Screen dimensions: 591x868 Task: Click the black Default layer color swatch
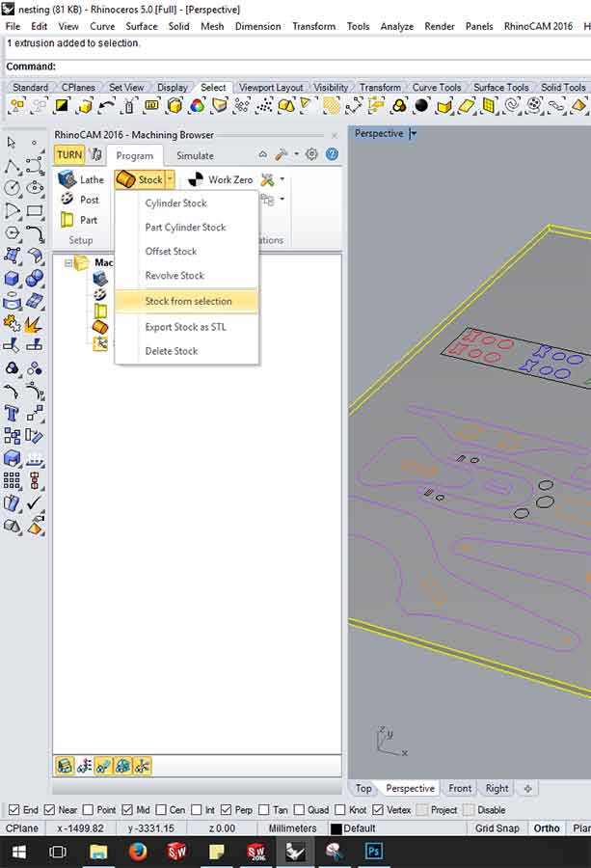(x=336, y=828)
